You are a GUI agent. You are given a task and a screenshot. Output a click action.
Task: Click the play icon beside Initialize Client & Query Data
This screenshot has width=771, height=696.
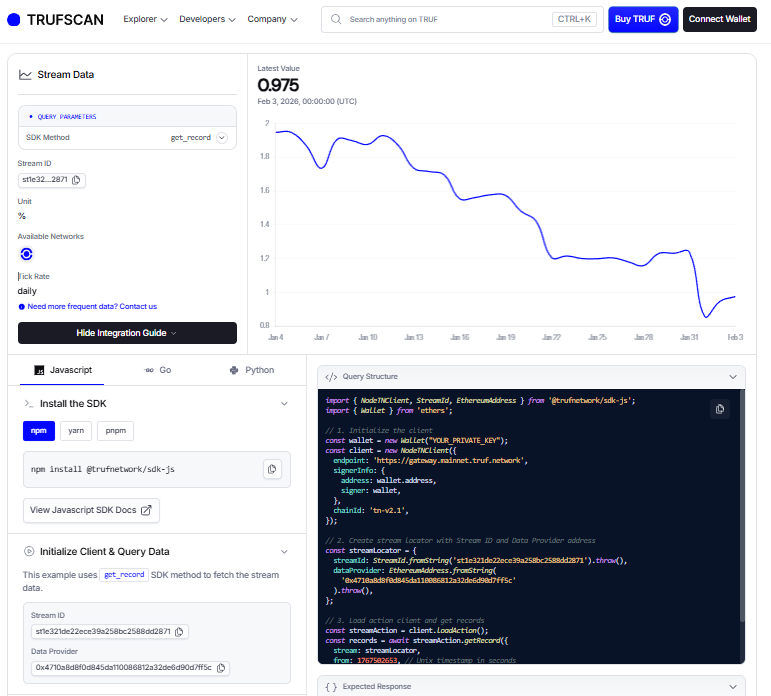click(29, 551)
